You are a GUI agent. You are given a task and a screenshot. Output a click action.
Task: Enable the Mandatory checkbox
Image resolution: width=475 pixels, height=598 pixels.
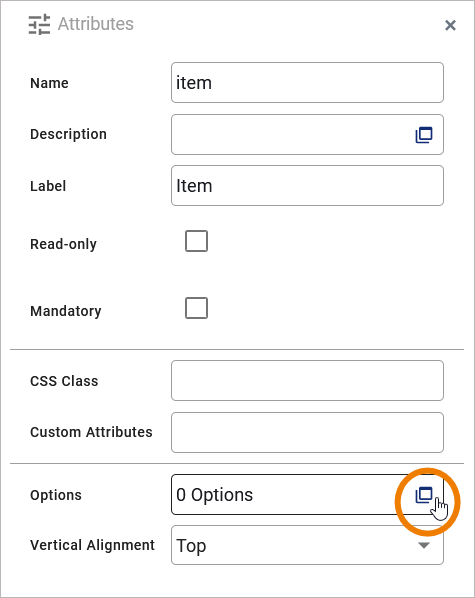(x=196, y=308)
